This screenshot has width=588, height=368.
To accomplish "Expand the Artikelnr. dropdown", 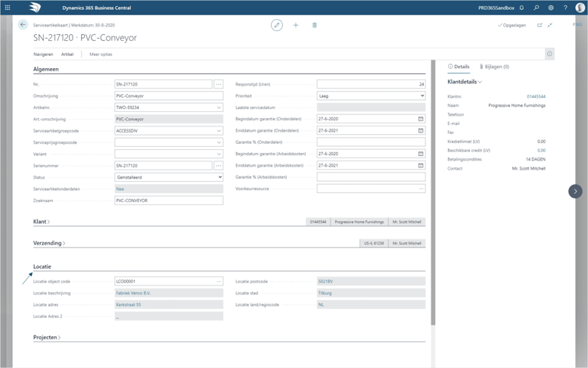I will (x=219, y=108).
